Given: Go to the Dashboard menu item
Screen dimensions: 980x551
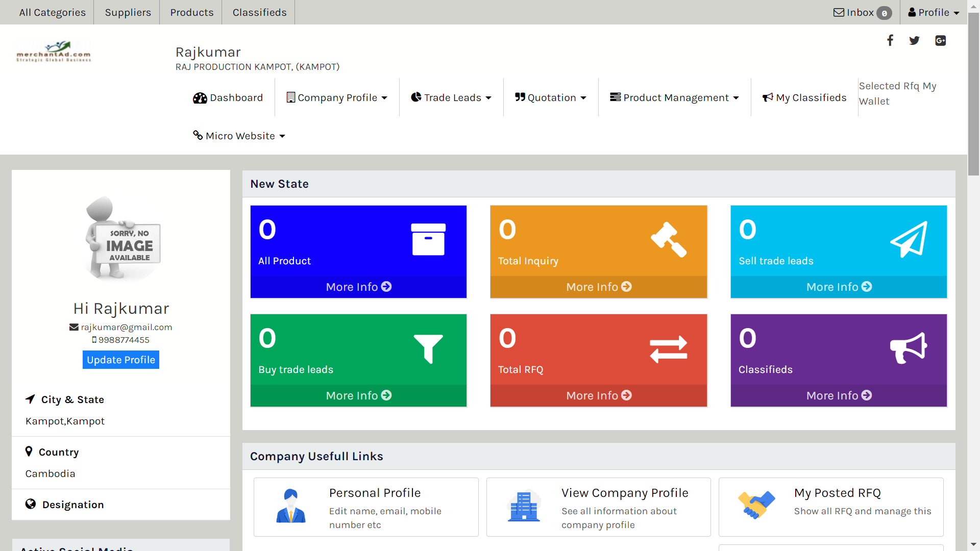Looking at the screenshot, I should (228, 97).
